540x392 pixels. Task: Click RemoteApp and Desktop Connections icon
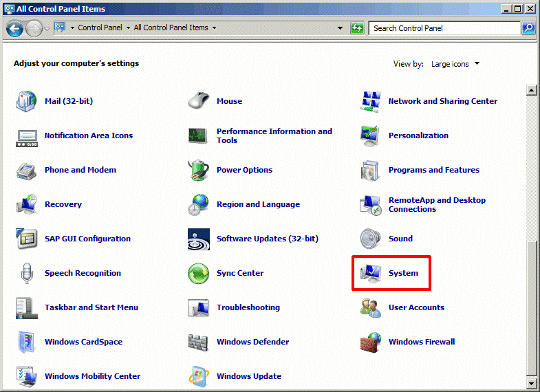coord(371,205)
